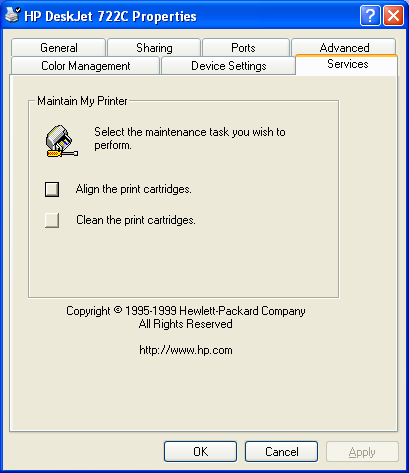Switch to the Device Settings tab
Screen dimensions: 409x473
228,66
